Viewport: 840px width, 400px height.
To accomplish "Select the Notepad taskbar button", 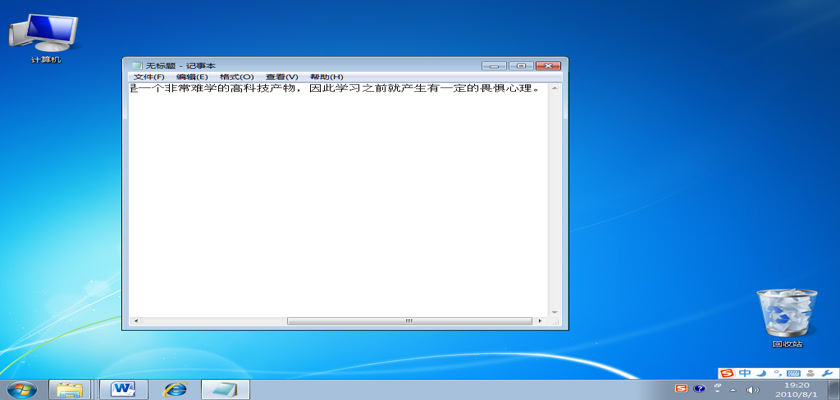I will tap(226, 388).
